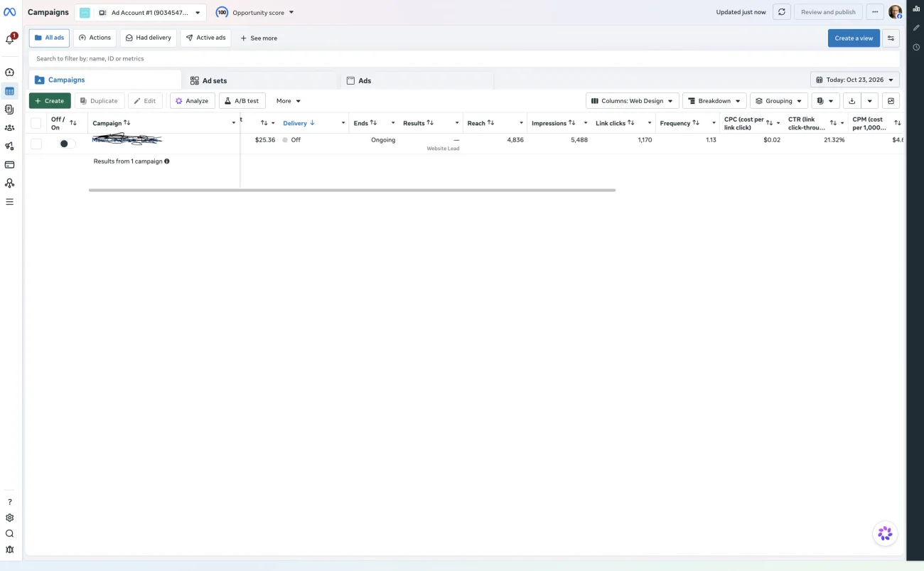Tick the select-all header checkbox

[x=36, y=123]
